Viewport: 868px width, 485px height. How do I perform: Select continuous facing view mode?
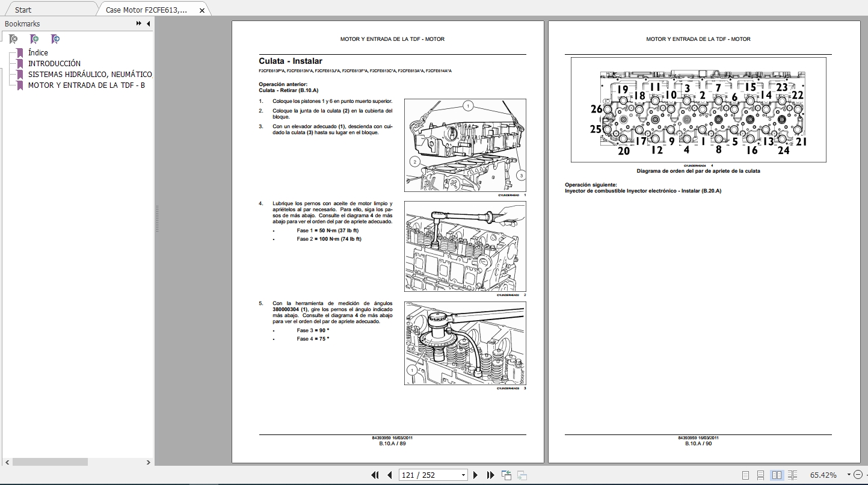(792, 475)
